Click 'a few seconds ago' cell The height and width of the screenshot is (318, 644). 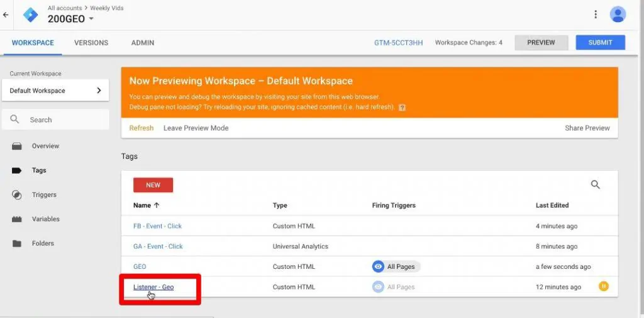pos(563,266)
